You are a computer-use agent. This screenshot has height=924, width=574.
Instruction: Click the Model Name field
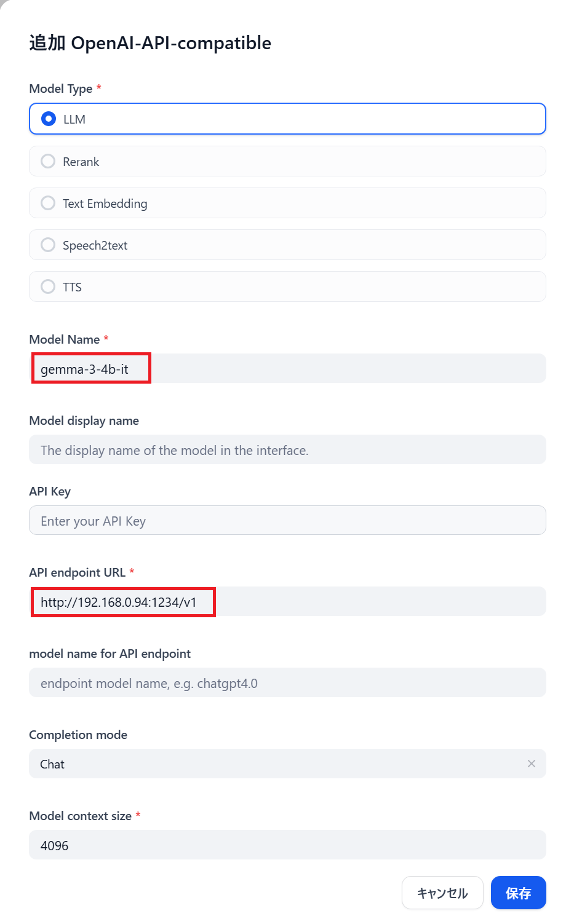pos(287,369)
